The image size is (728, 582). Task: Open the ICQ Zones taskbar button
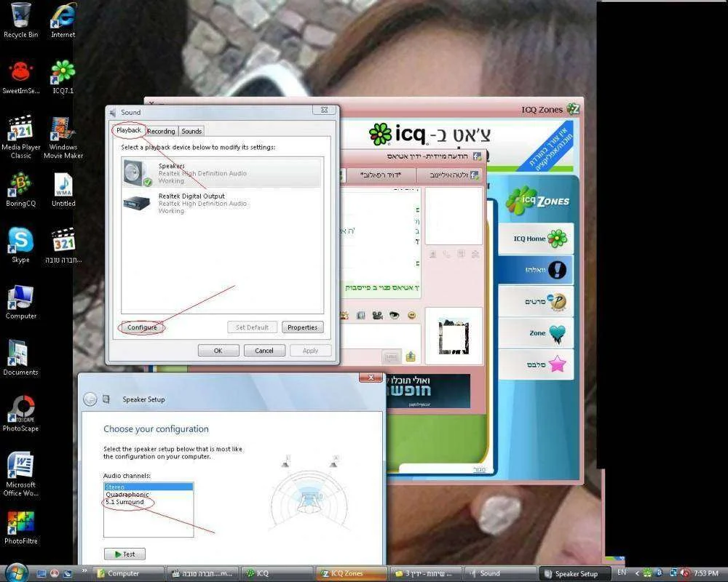click(352, 573)
